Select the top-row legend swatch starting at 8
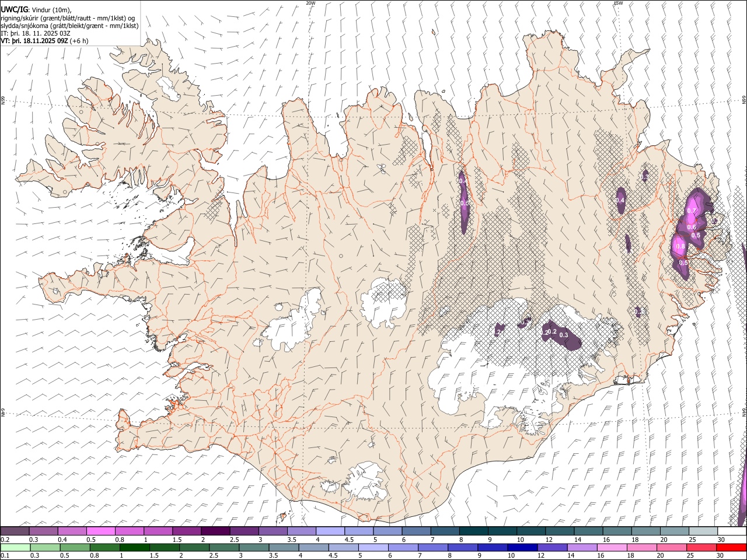This screenshot has width=747, height=560. click(474, 531)
